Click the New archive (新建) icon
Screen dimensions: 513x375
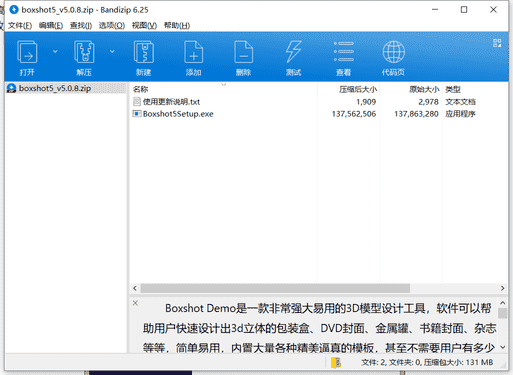(144, 52)
